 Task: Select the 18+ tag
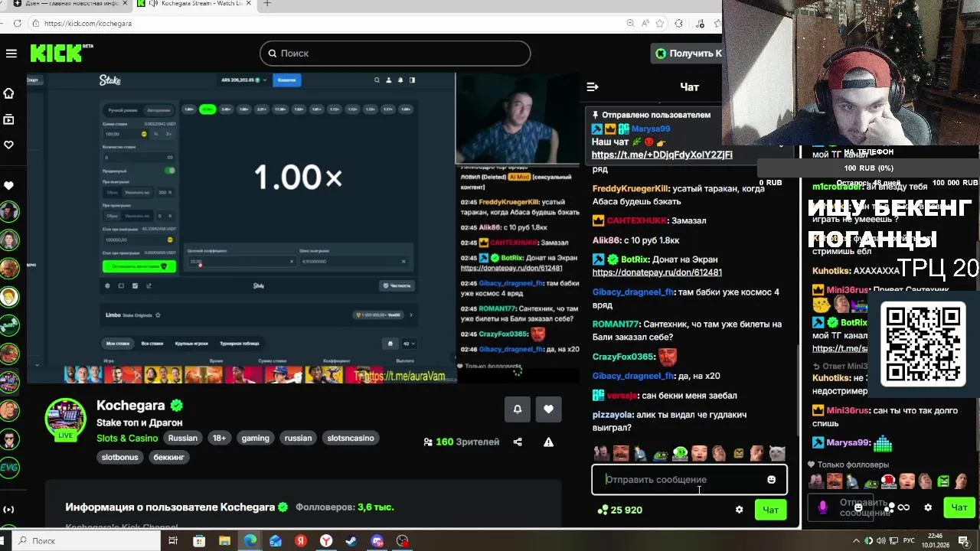tap(219, 439)
